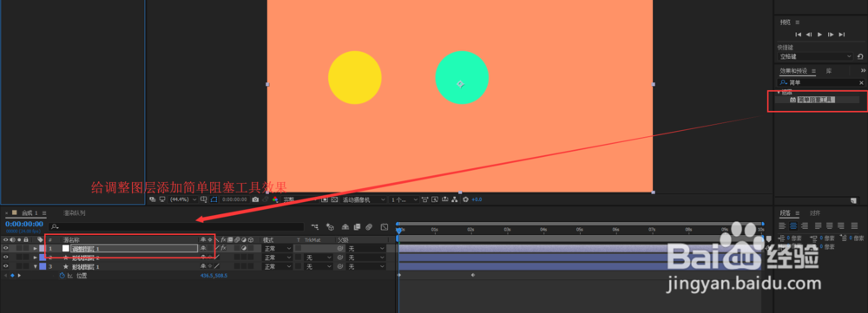Left-align paragraph text
Viewport: 868px width, 313px height.
click(782, 225)
